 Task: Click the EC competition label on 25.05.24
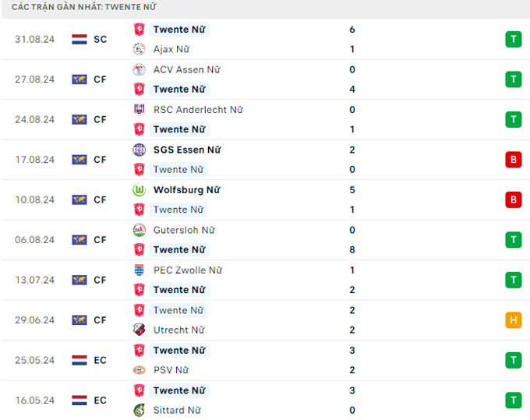point(101,360)
